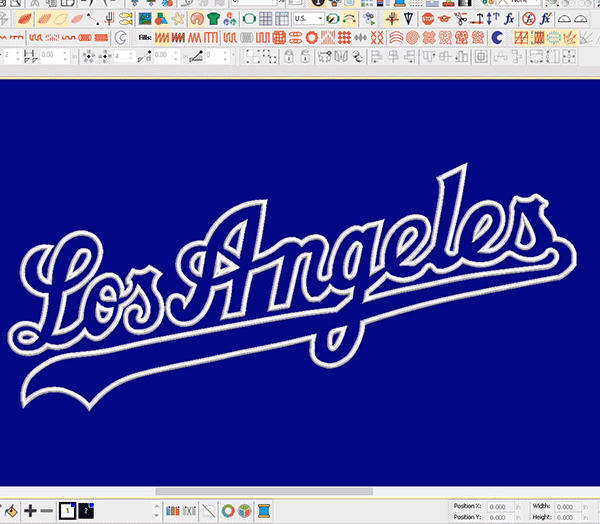Select the concentric circle spiral fill
The width and height of the screenshot is (600, 524).
(x=412, y=38)
